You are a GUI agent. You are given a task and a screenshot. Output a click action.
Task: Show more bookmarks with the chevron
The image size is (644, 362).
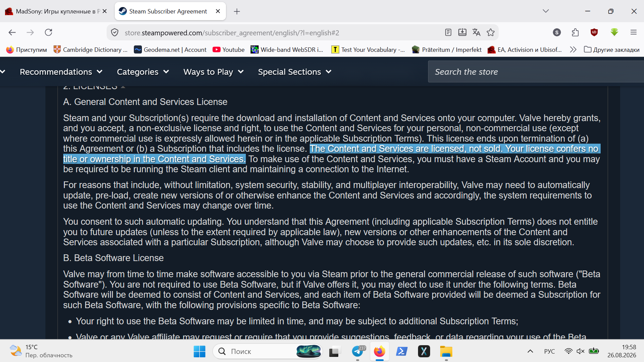click(x=573, y=49)
